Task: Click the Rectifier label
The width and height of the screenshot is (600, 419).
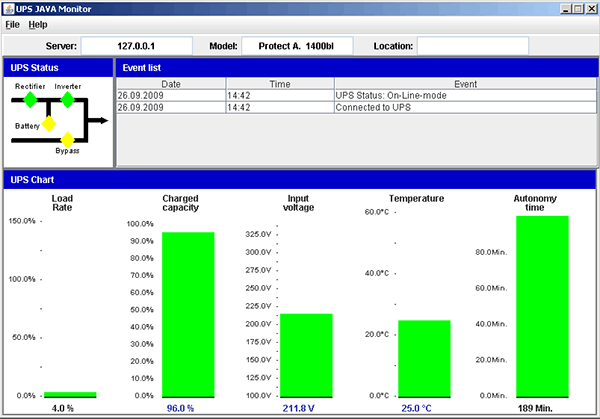Action: click(30, 86)
